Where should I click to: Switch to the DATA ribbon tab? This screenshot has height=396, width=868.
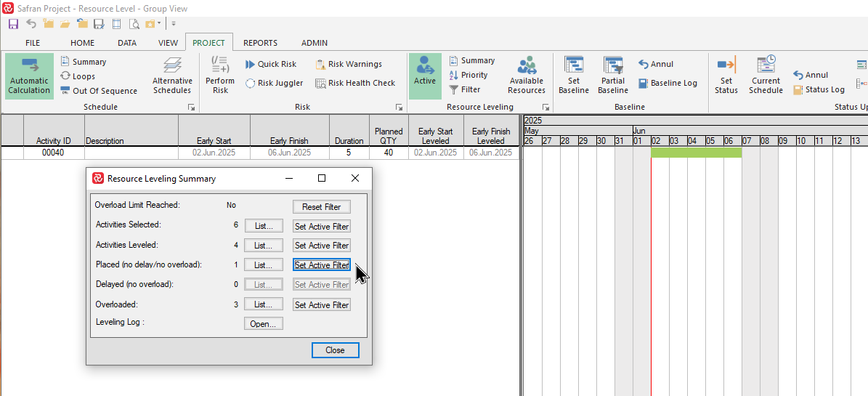[x=127, y=43]
